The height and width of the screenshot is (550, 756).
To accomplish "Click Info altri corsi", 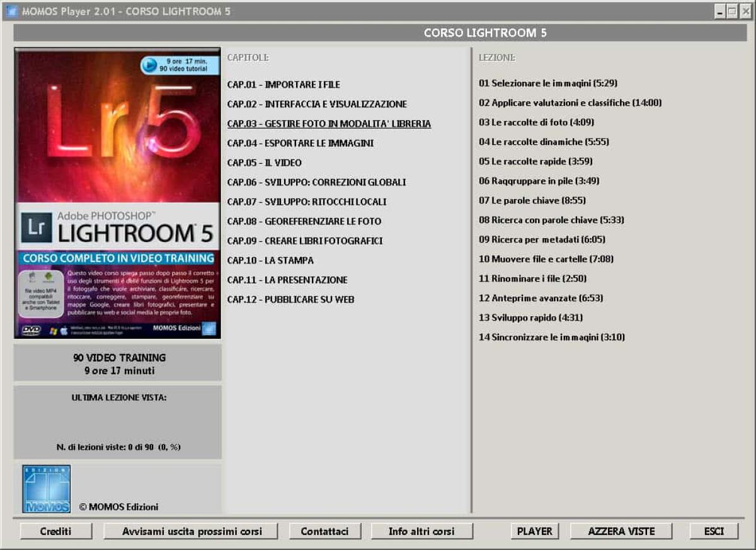I will coord(422,531).
